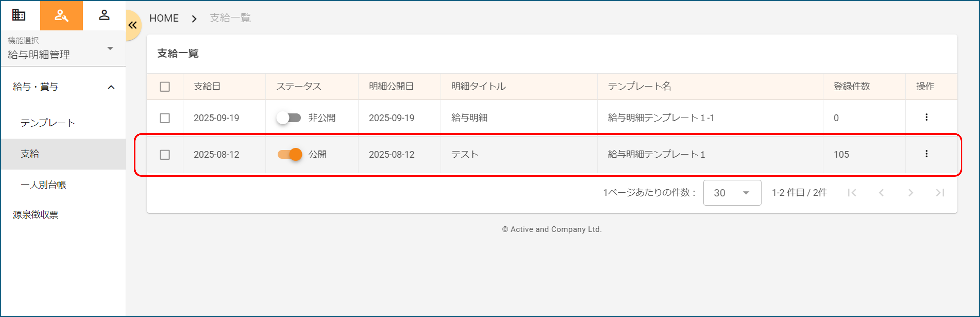980x317 pixels.
Task: Jump to last page icon
Action: 940,193
